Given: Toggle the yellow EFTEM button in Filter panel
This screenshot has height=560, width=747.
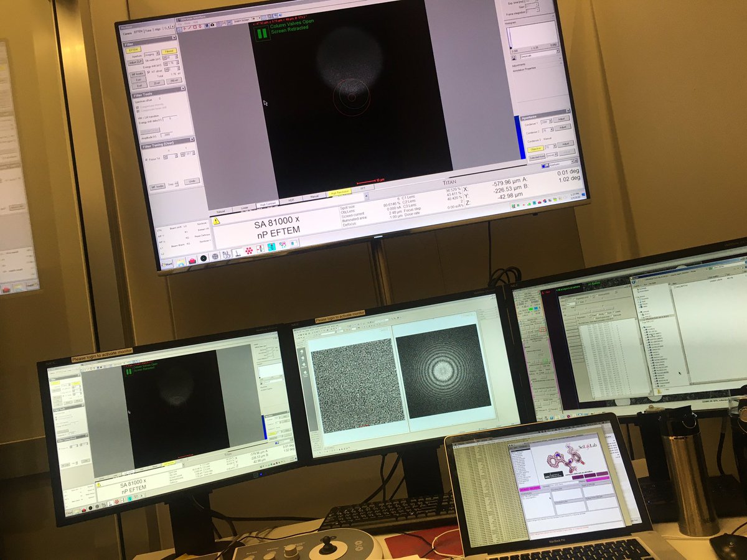Looking at the screenshot, I should tap(133, 50).
